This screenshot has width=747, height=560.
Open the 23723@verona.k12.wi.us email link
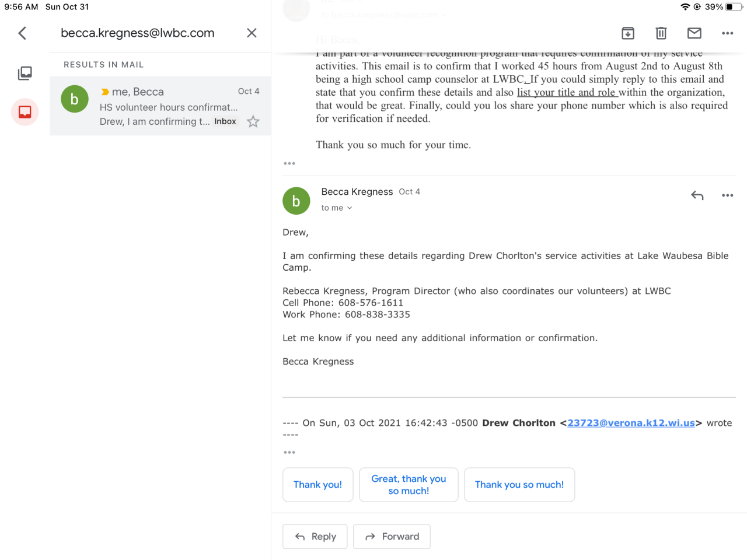click(631, 423)
